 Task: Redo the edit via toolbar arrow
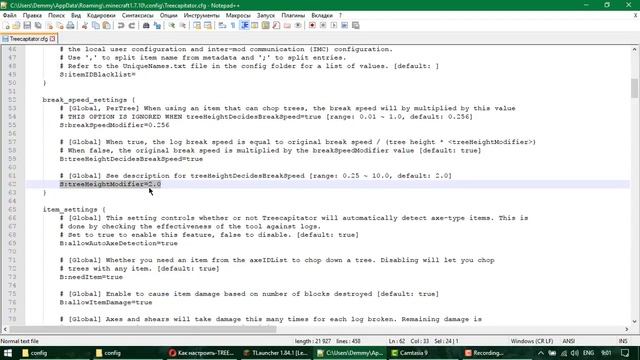131,25
